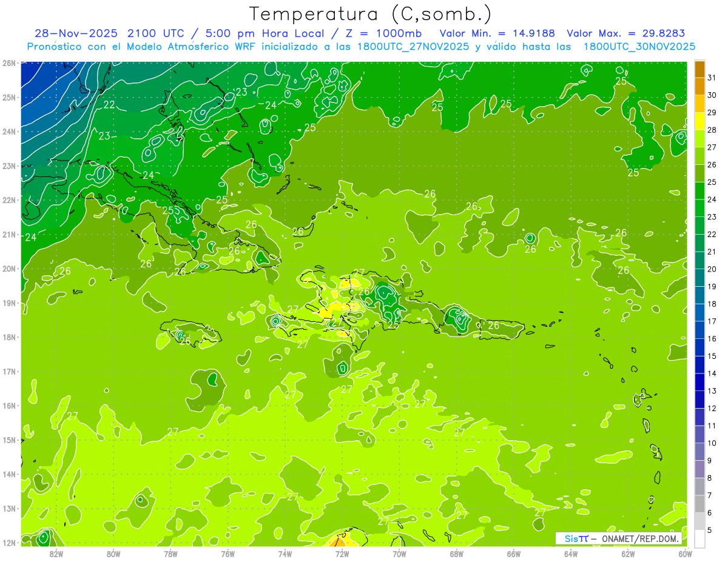Click the 62W longitude axis label
Screen dimensions: 728x562
(x=628, y=554)
